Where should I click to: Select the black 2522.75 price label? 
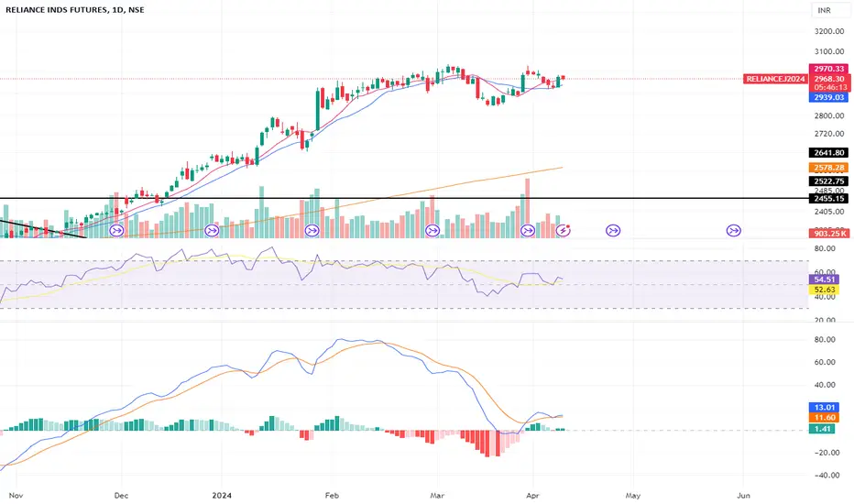click(x=829, y=181)
